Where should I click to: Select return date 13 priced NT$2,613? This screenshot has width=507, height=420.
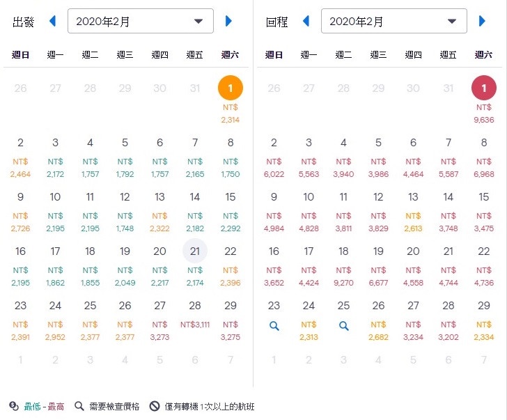tap(413, 212)
